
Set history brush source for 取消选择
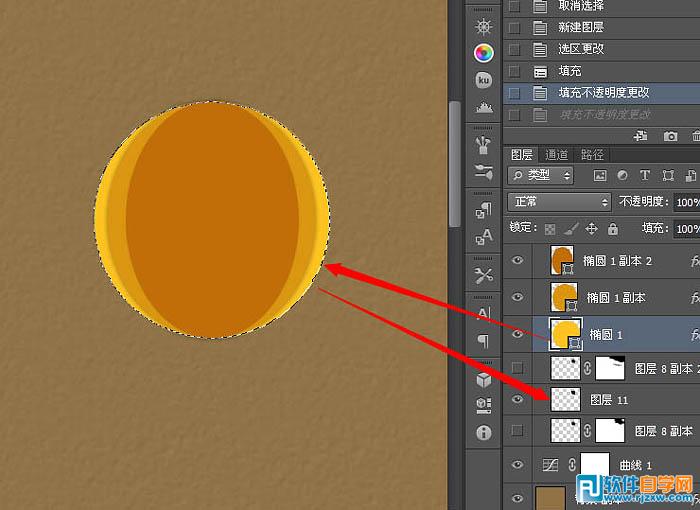coord(514,6)
